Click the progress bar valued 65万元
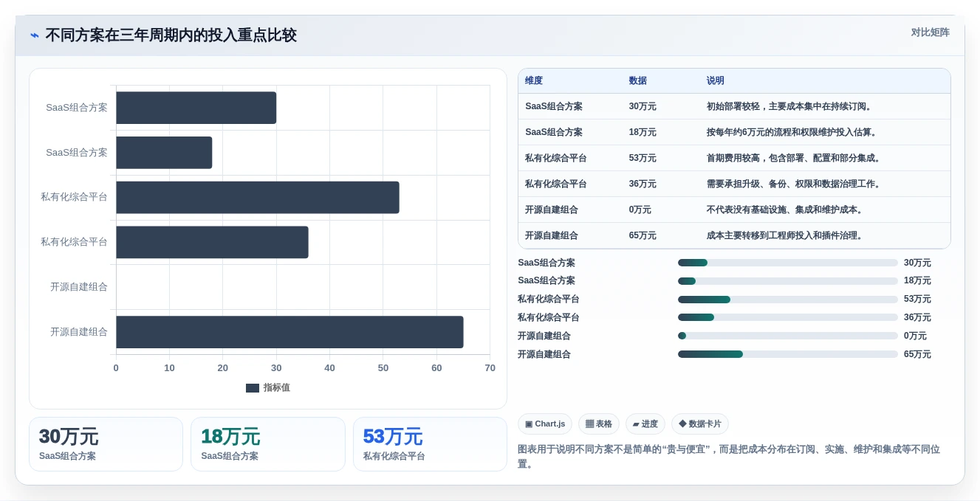Screen dimensions: 980x501 (x=788, y=354)
